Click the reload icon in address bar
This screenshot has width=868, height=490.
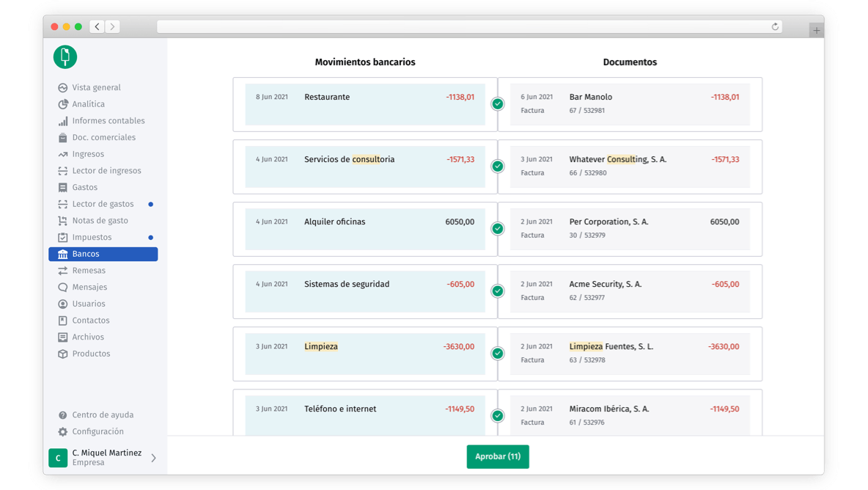(x=775, y=27)
